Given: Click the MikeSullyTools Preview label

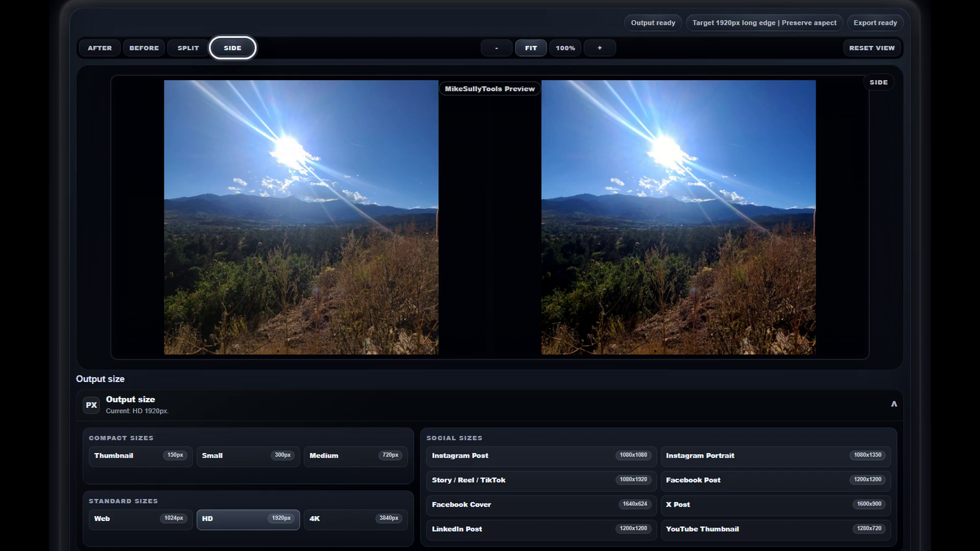Looking at the screenshot, I should click(x=489, y=89).
